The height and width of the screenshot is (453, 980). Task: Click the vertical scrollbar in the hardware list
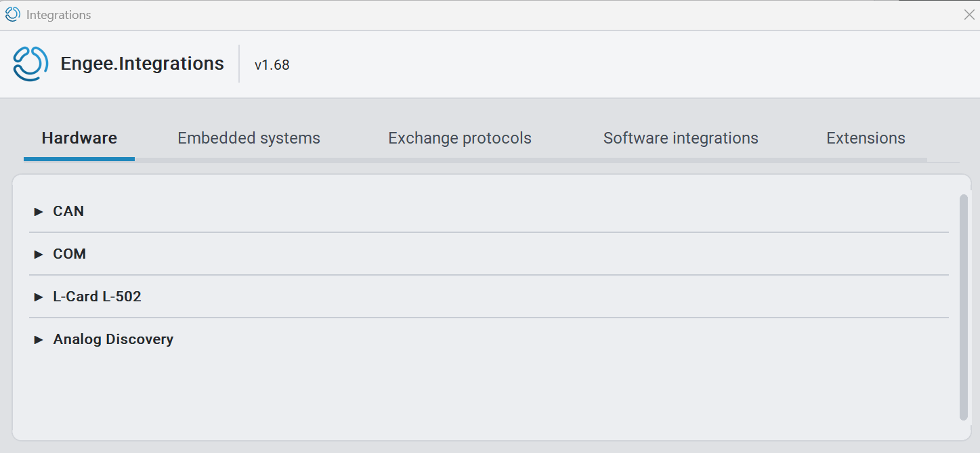click(964, 307)
